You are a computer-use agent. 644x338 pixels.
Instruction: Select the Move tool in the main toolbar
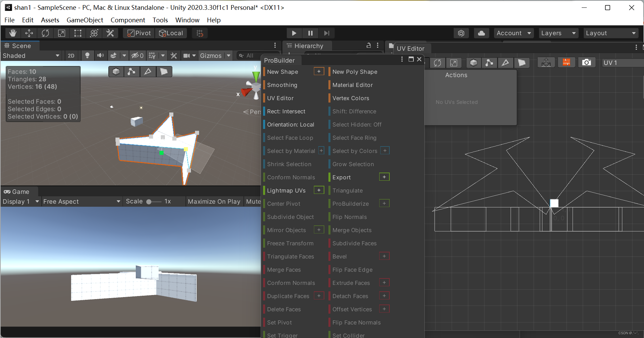pos(29,33)
